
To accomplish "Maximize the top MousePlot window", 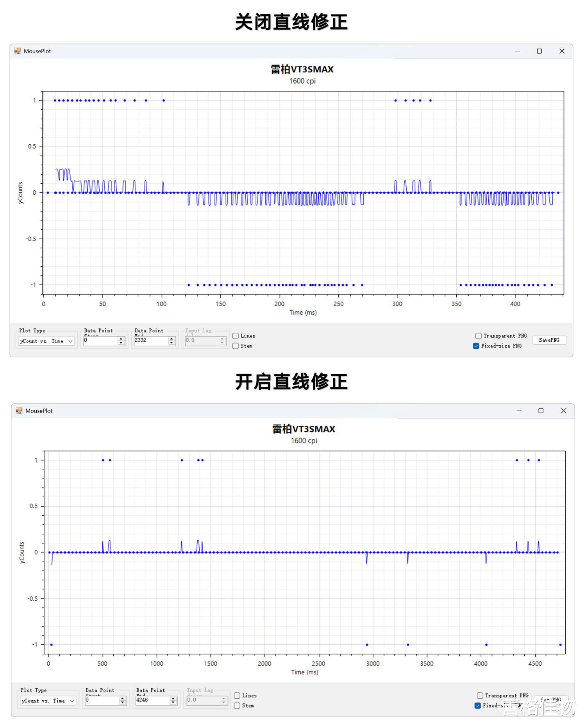I will coord(540,51).
